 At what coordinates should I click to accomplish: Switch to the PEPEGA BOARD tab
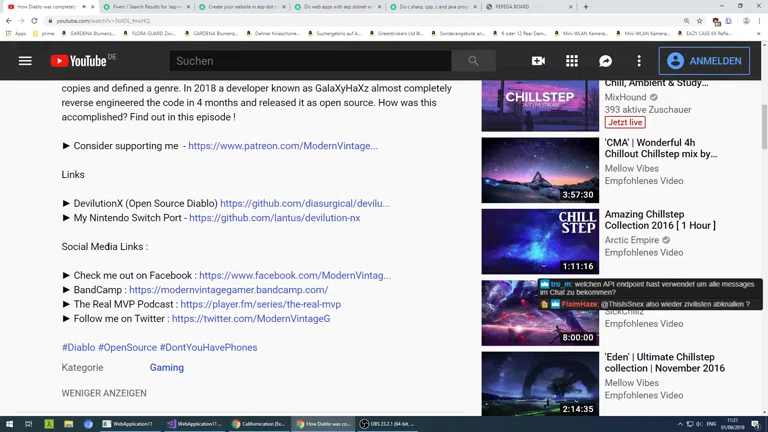click(x=529, y=7)
